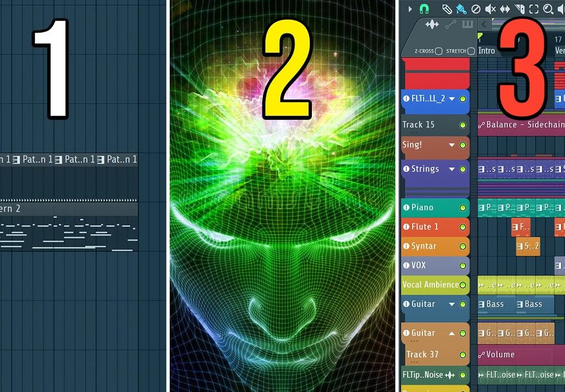Select the Volume automation clip
This screenshot has height=392, width=565.
click(x=521, y=354)
